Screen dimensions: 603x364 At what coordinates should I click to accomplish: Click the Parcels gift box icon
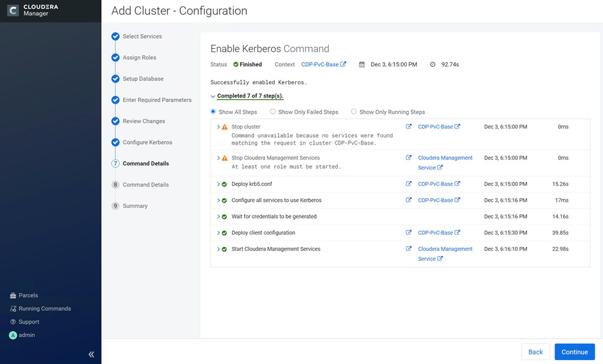click(x=13, y=295)
